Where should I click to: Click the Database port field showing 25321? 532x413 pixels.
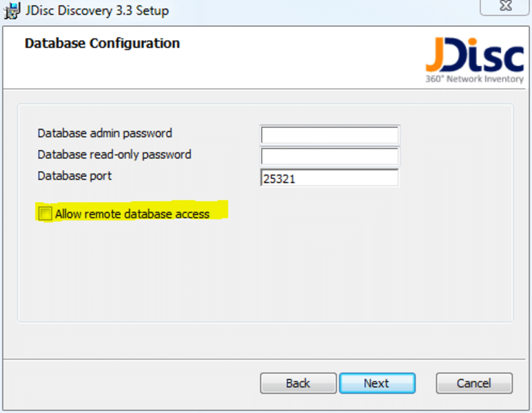[x=329, y=178]
